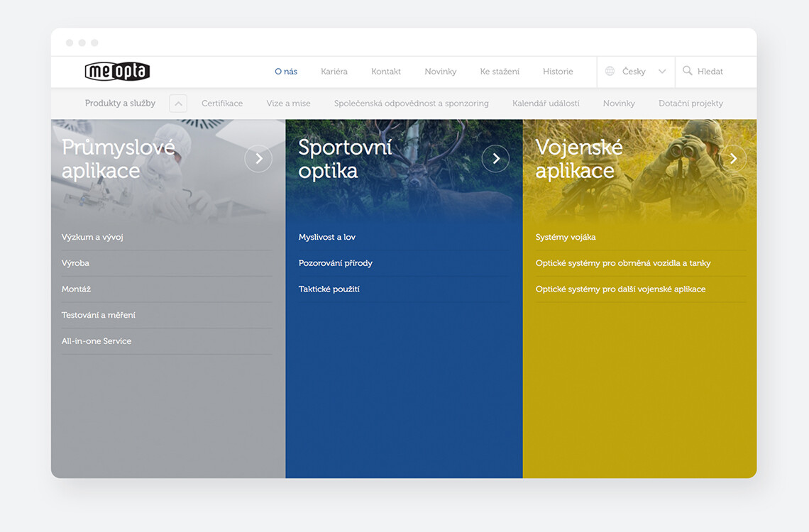Open the Výroba link
Viewport: 809px width, 532px height.
click(75, 263)
